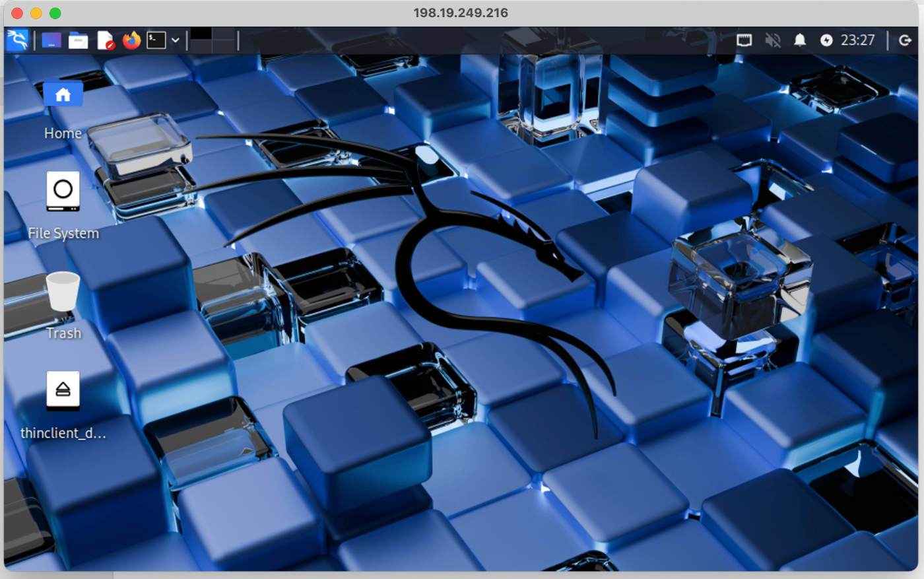The image size is (924, 579).
Task: Maximize the remote desktop window
Action: [55, 13]
